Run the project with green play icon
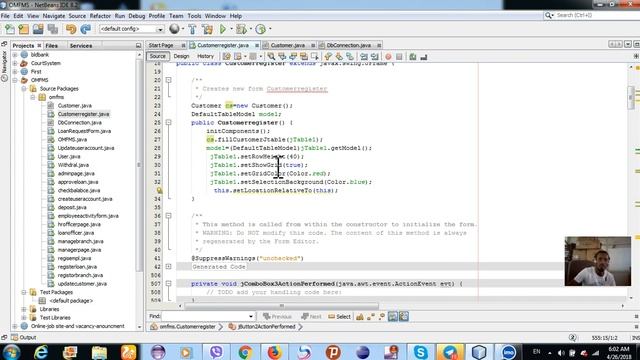Screen dimensions: 640x360 (x=223, y=29)
